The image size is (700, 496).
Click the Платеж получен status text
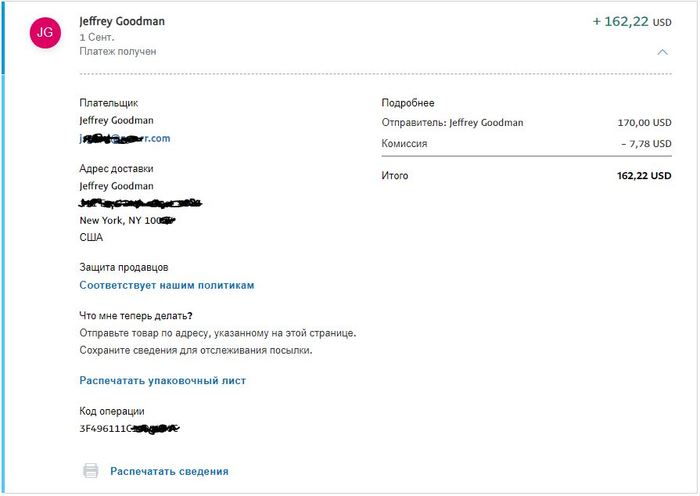pos(118,51)
